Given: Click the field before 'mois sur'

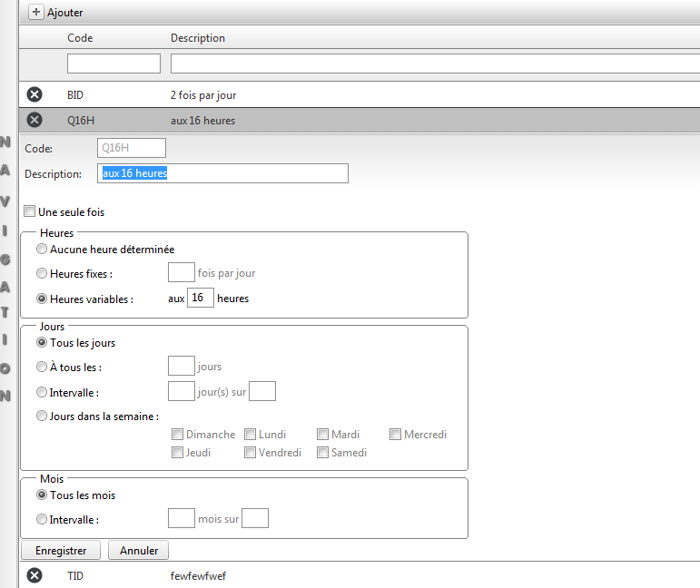Looking at the screenshot, I should click(182, 518).
